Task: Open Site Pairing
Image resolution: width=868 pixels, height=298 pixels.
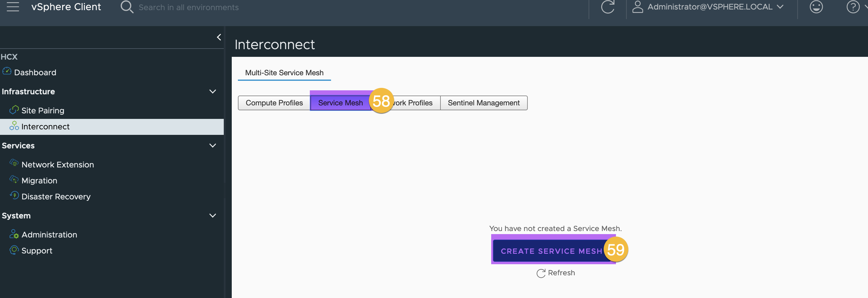Action: [x=43, y=111]
